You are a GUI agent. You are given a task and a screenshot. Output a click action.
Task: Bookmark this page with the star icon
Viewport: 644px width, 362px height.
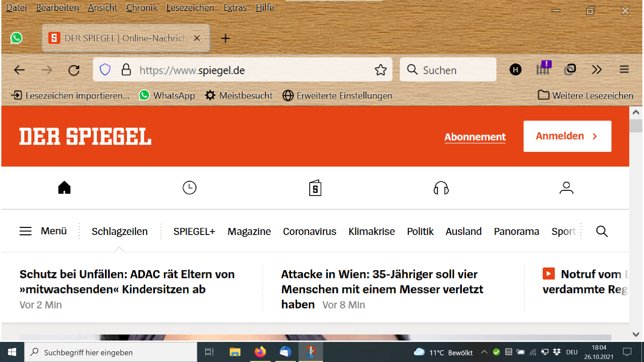(x=381, y=70)
